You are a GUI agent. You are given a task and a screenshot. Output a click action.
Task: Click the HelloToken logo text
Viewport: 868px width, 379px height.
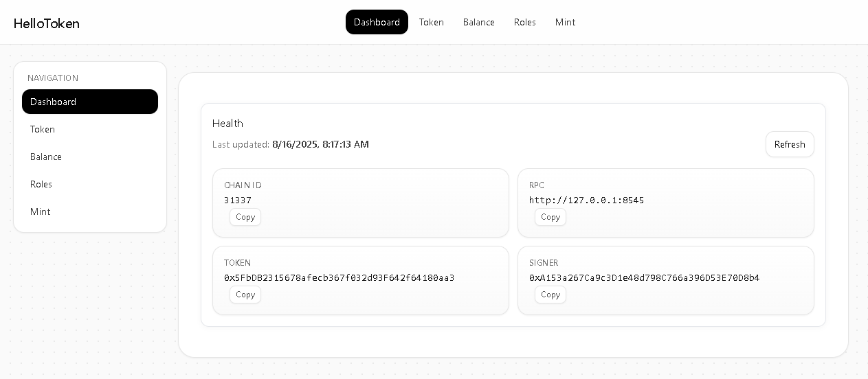tap(47, 23)
